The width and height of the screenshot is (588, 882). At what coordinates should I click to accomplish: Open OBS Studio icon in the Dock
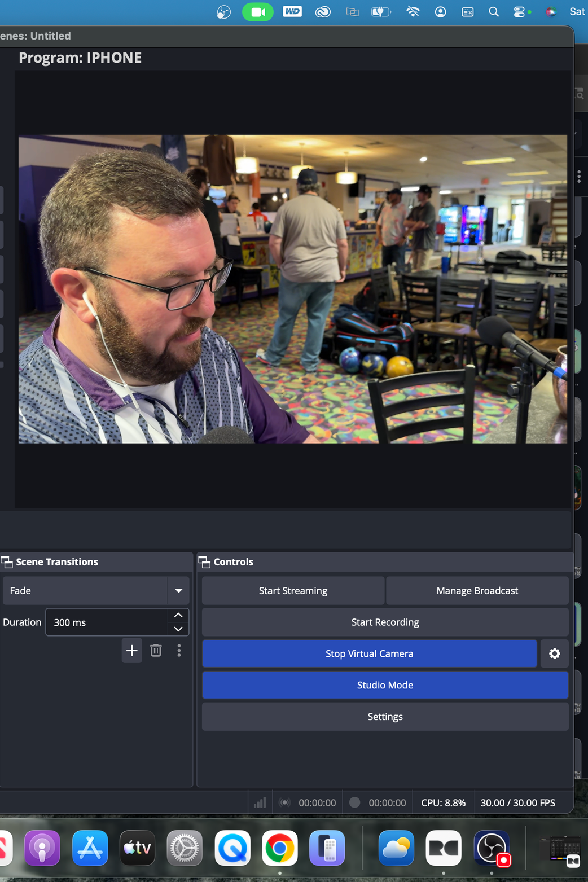490,848
